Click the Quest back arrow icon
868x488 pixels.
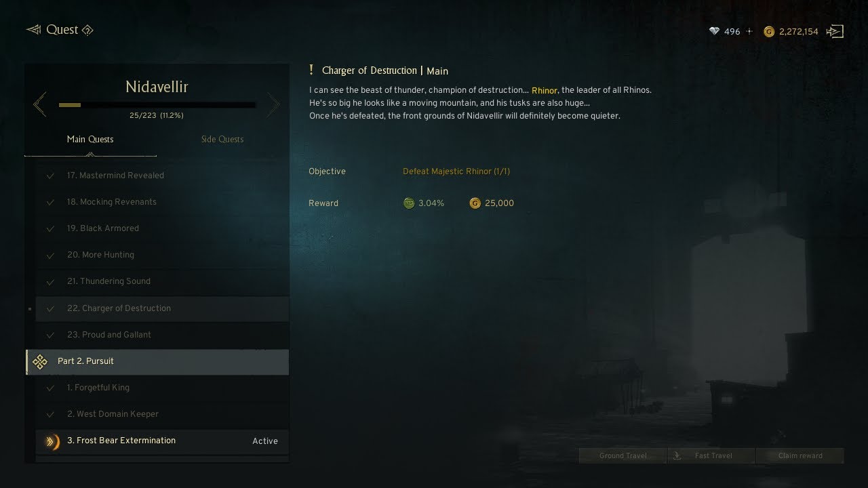coord(33,30)
